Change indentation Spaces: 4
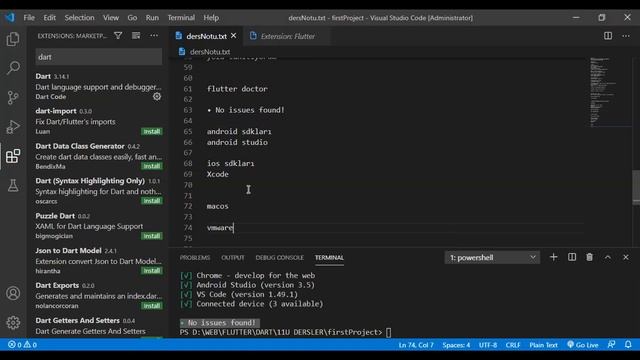This screenshot has height=360, width=640. pyautogui.click(x=456, y=344)
